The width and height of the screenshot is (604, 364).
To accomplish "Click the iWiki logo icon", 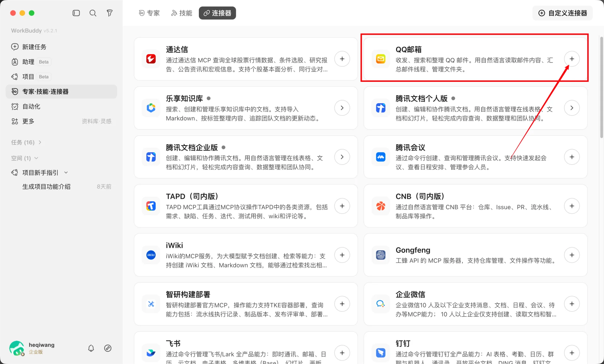I will pyautogui.click(x=151, y=255).
